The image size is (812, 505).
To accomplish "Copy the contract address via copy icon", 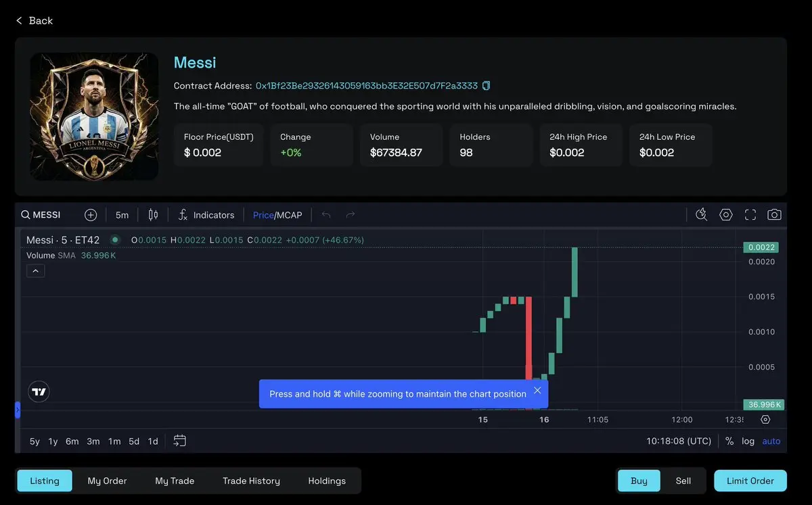I will (486, 86).
